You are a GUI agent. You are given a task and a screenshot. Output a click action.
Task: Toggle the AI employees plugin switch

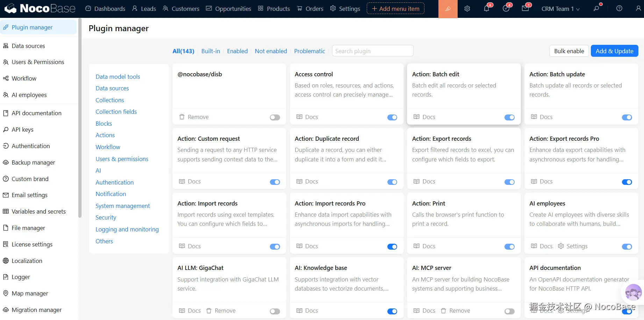point(627,247)
